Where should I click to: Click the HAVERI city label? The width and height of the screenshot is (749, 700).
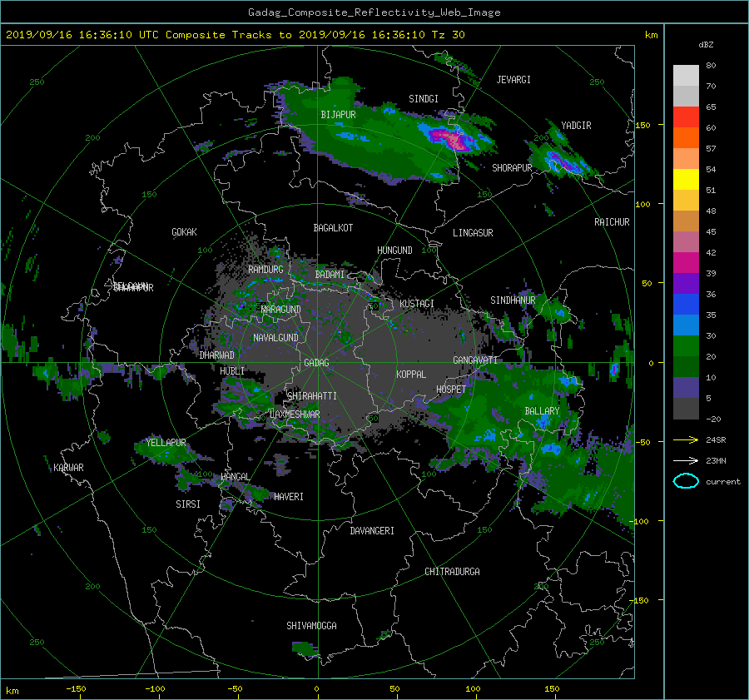289,497
